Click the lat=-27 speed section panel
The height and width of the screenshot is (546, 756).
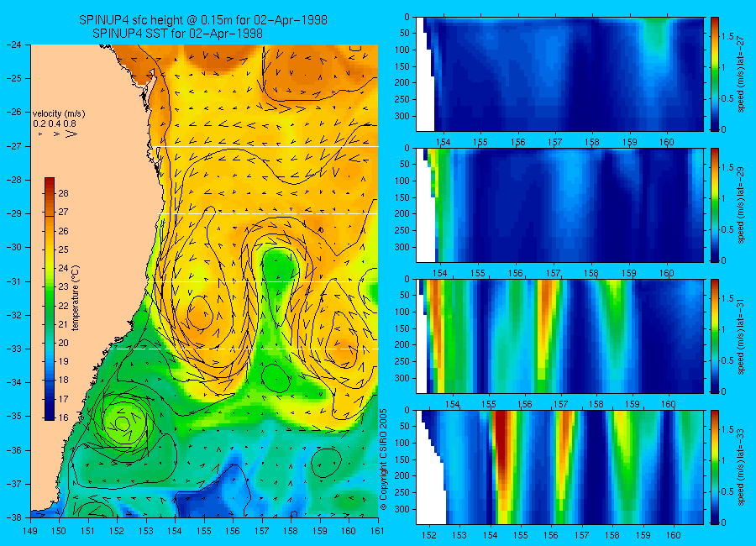[x=559, y=74]
